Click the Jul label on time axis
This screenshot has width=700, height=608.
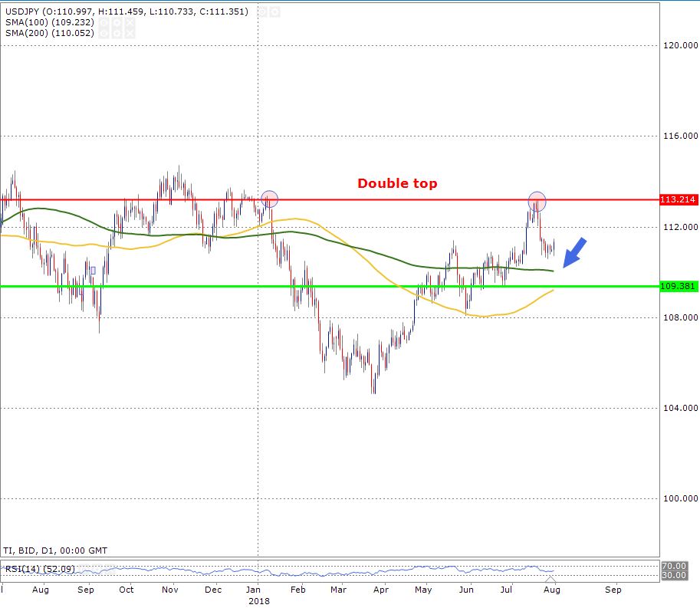[x=506, y=590]
